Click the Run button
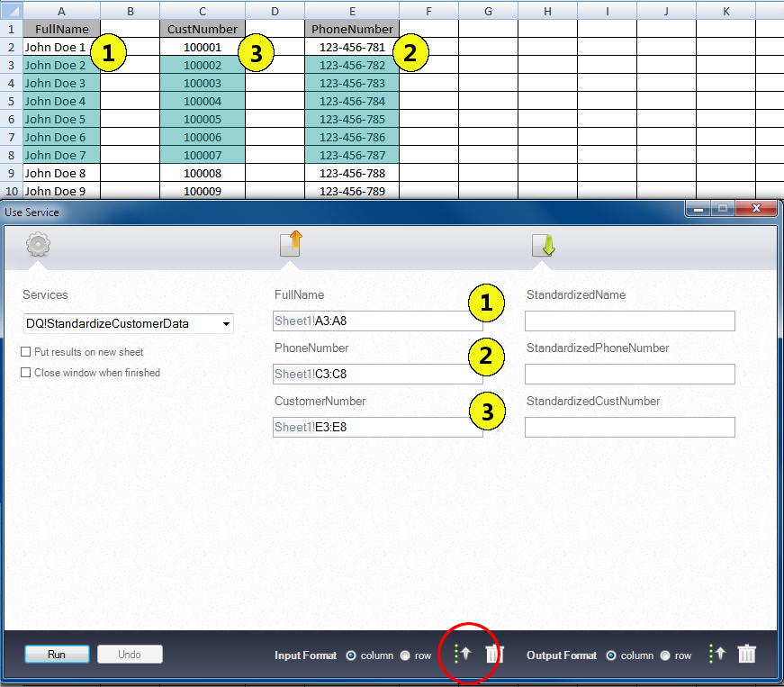This screenshot has width=784, height=687. pyautogui.click(x=57, y=654)
